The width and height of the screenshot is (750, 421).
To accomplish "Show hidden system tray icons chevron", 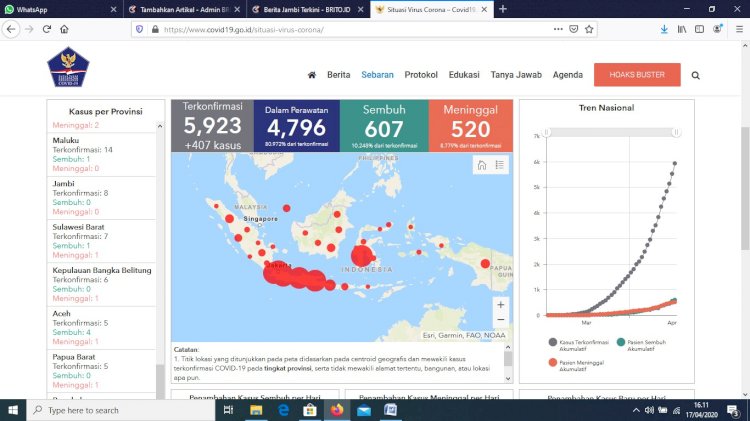I will pos(636,410).
